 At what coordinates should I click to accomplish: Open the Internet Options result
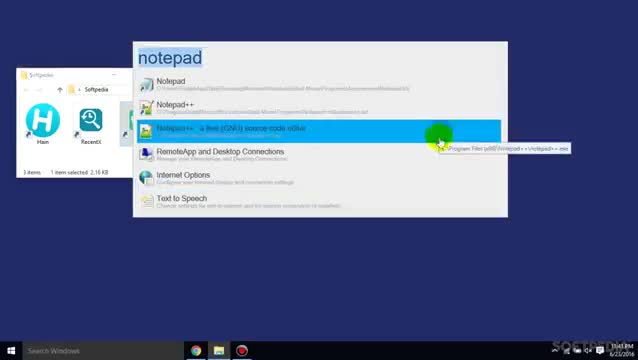(319, 178)
